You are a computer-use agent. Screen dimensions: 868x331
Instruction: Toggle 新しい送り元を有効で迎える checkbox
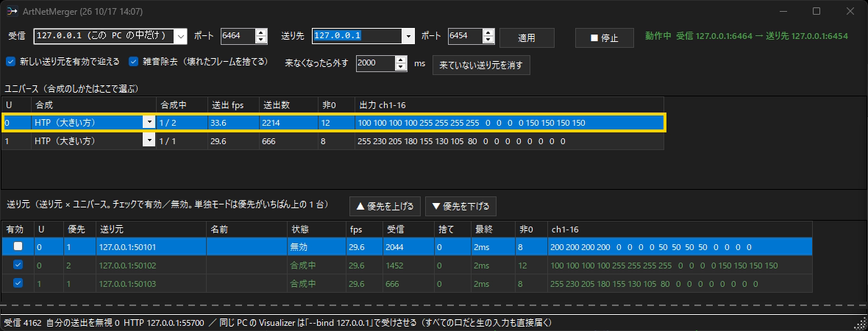[10, 62]
